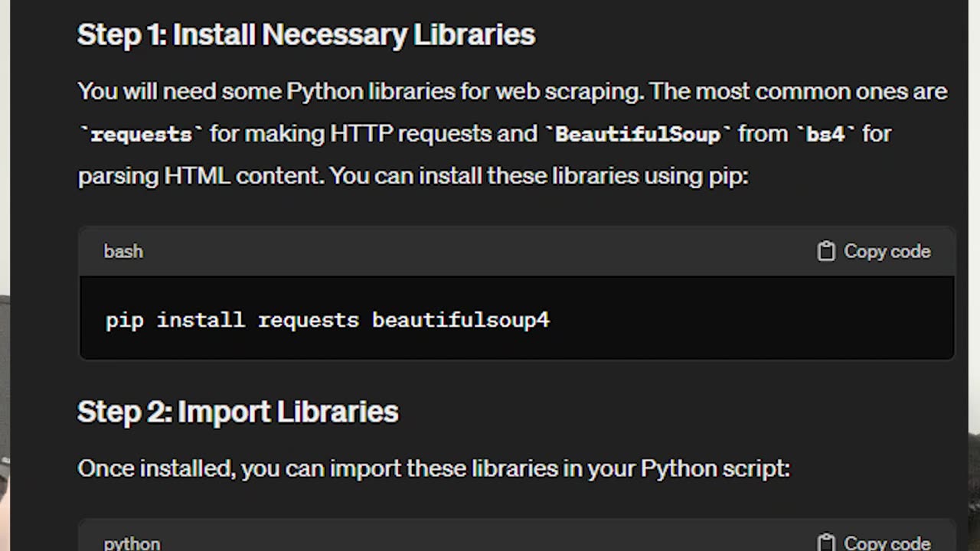The image size is (980, 551).
Task: Copy code from the bash code block
Action: point(874,251)
